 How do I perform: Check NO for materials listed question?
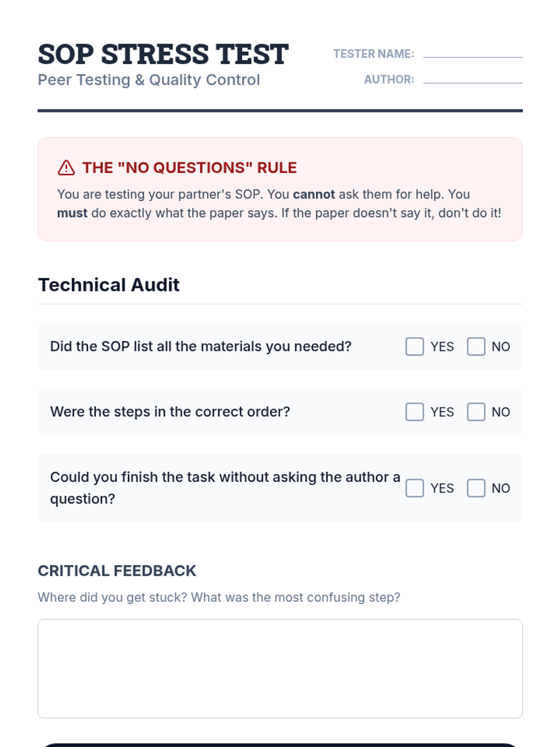[476, 346]
